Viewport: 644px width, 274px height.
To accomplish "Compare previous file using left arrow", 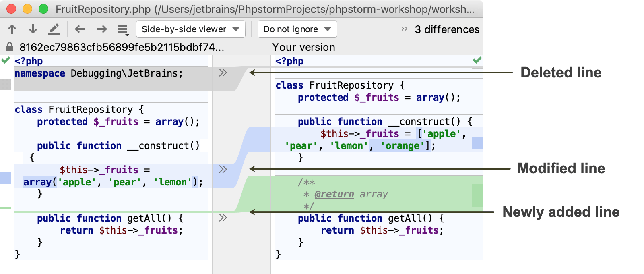I will point(80,29).
